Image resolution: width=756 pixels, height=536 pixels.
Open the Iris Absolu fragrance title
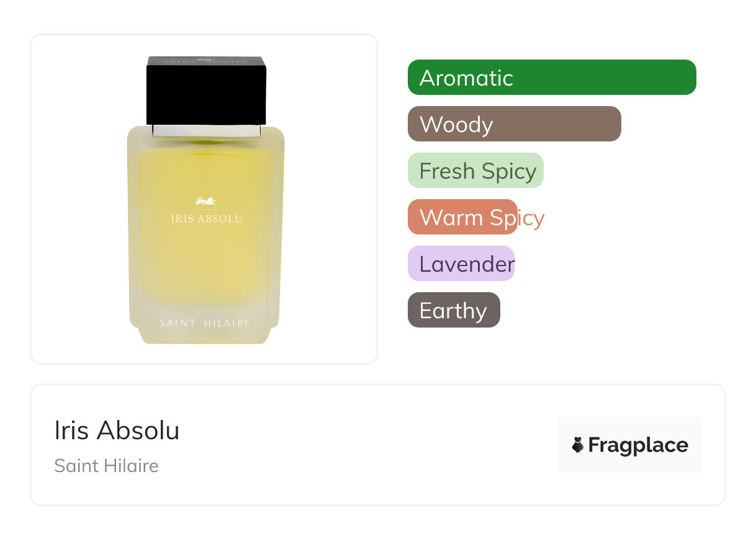point(117,431)
